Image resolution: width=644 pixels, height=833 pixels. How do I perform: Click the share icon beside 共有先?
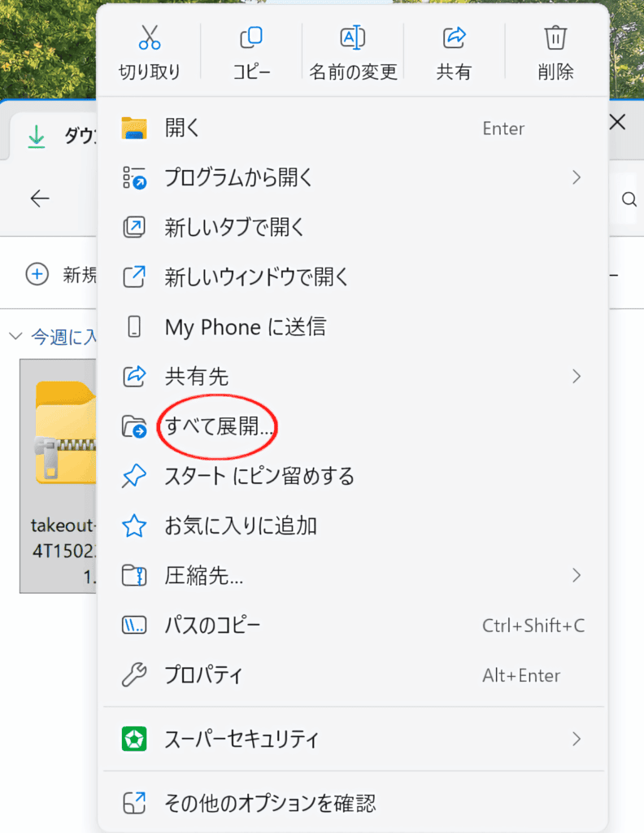(x=134, y=376)
